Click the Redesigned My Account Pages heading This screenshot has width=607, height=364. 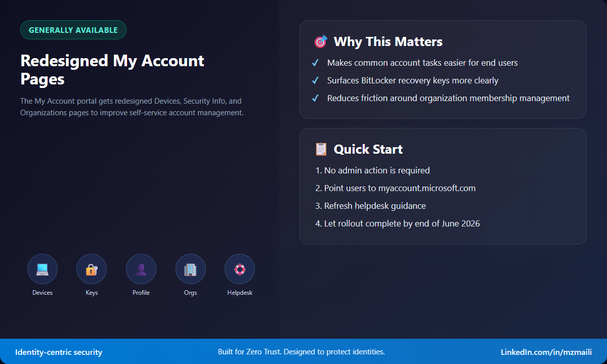112,69
